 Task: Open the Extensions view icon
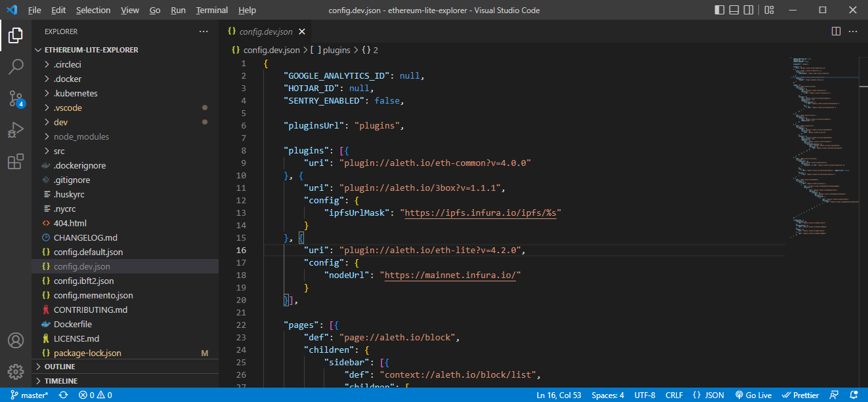pos(16,161)
